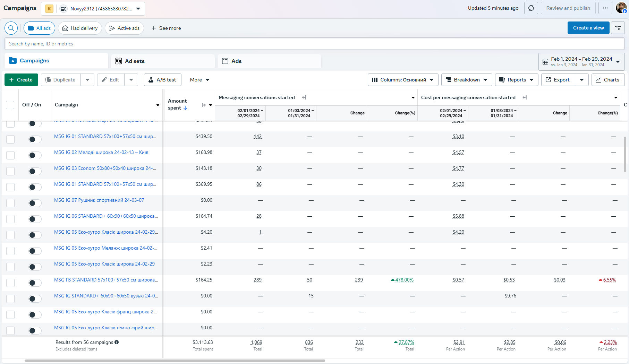Click the info icon beside 56 campaigns

coord(117,342)
